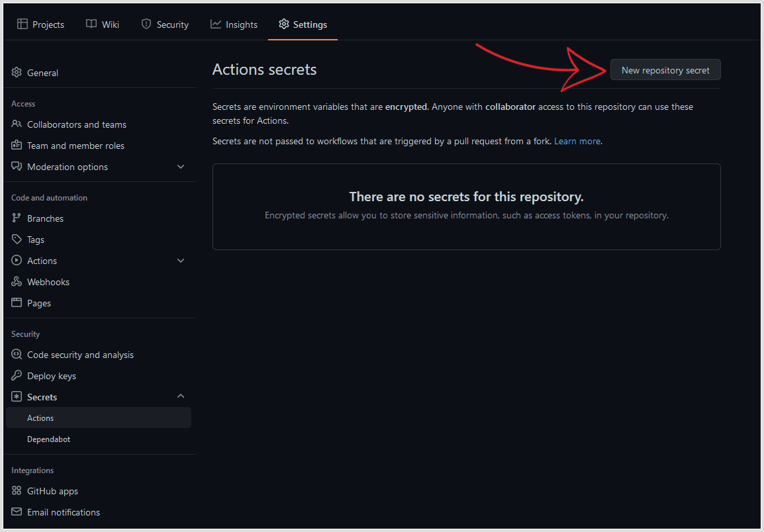Image resolution: width=764 pixels, height=532 pixels.
Task: Click the Tags label icon
Action: tap(17, 239)
